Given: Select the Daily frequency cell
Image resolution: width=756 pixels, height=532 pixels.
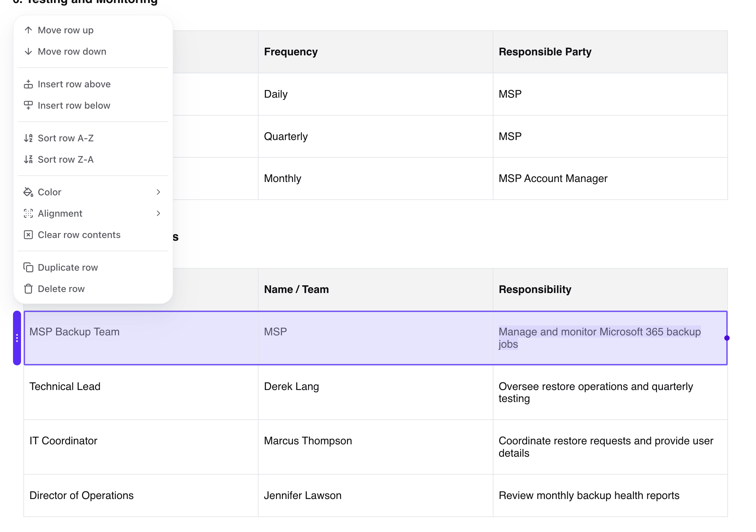Looking at the screenshot, I should point(376,94).
